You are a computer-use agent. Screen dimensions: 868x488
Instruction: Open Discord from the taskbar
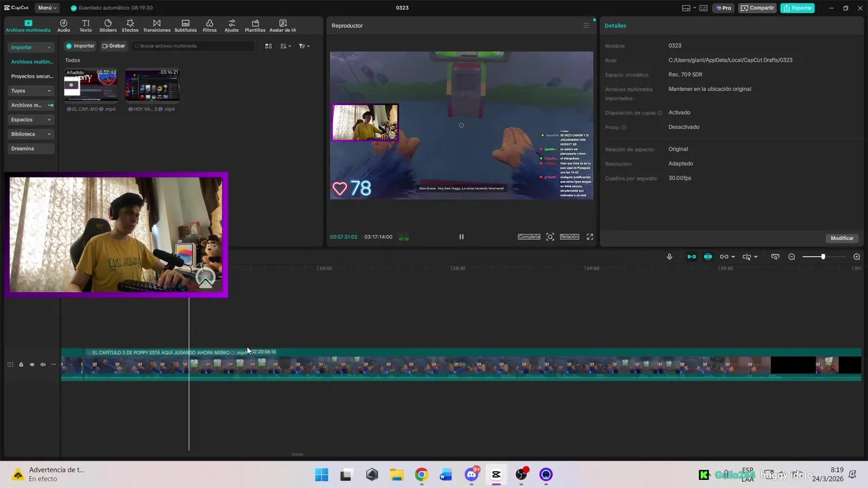coord(471,474)
